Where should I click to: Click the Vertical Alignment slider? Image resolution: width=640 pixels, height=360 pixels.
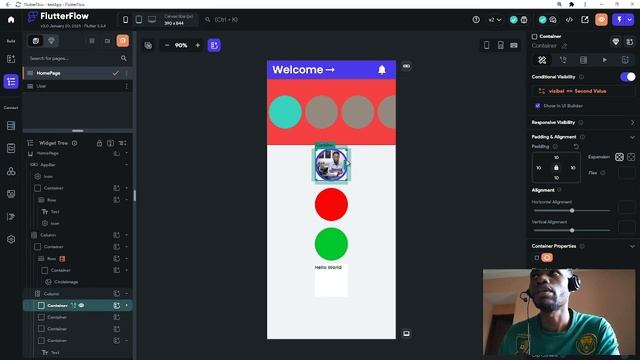[572, 230]
